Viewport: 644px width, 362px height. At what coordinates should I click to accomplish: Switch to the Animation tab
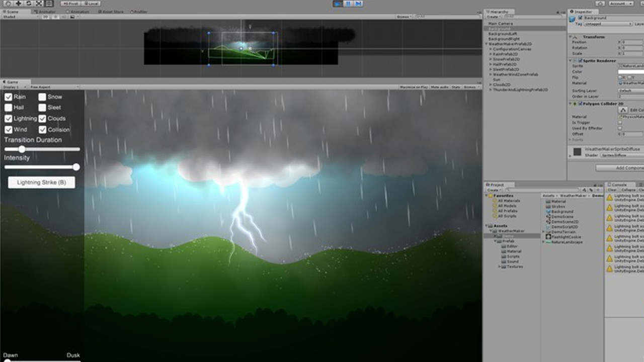pyautogui.click(x=78, y=12)
